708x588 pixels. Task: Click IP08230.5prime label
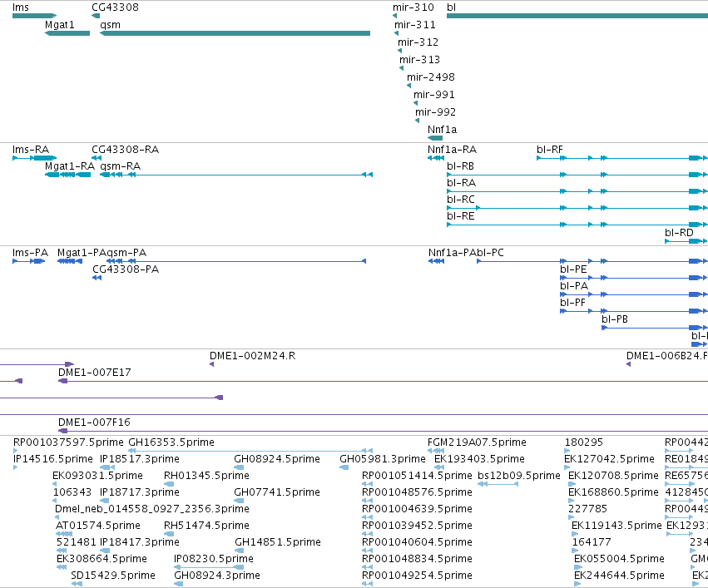[214, 559]
